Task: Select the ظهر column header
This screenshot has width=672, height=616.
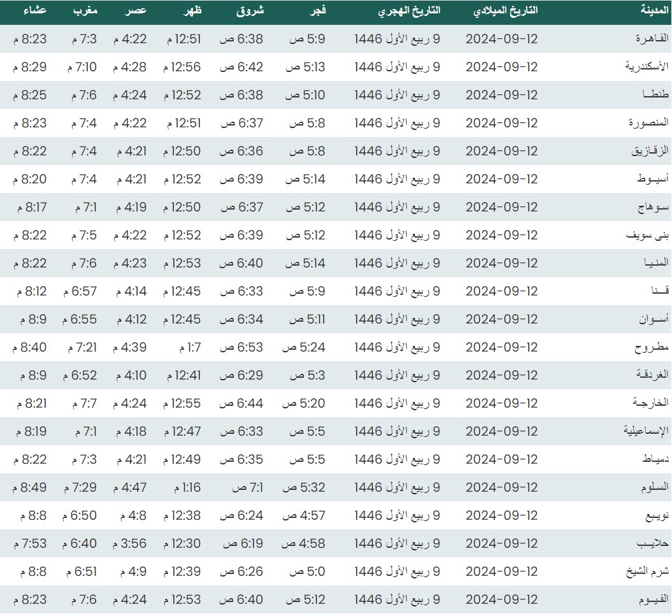Action: [x=190, y=11]
